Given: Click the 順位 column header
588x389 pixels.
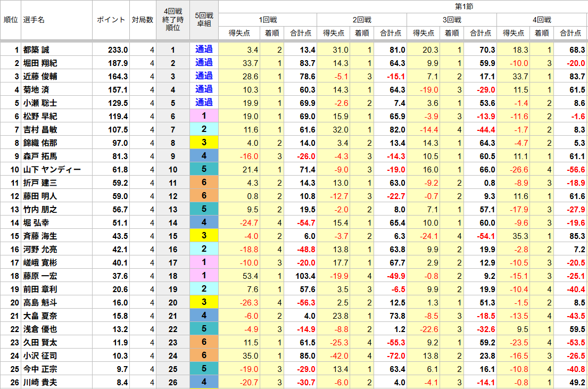Looking at the screenshot, I should 11,20.
